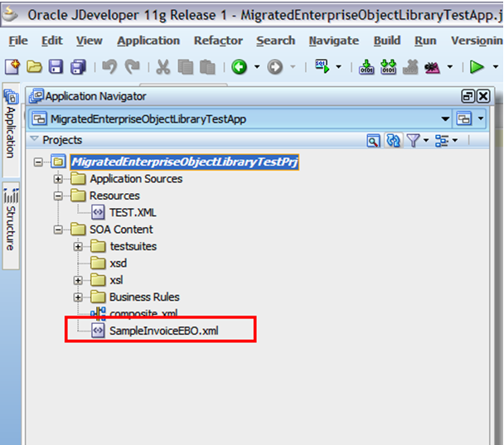The height and width of the screenshot is (445, 504).
Task: Collapse the MigratedEnterpriseObjectLibraryTestPrj project node
Action: [x=38, y=162]
